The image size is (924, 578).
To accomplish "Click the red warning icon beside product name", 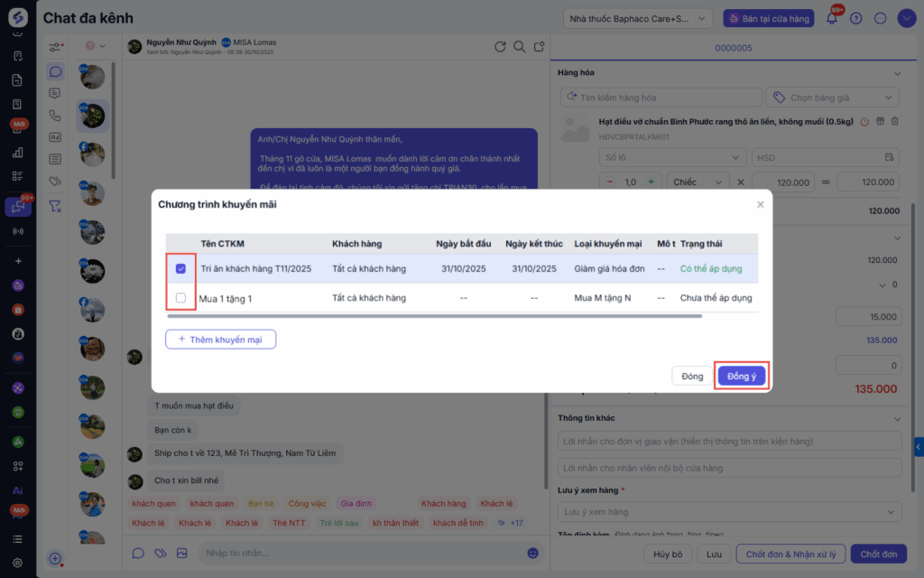I will [x=864, y=122].
